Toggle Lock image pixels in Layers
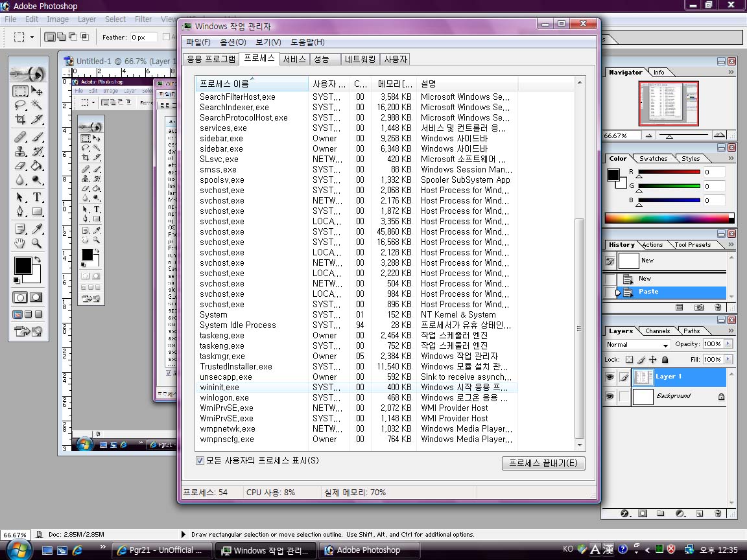This screenshot has height=560, width=747. 641,360
